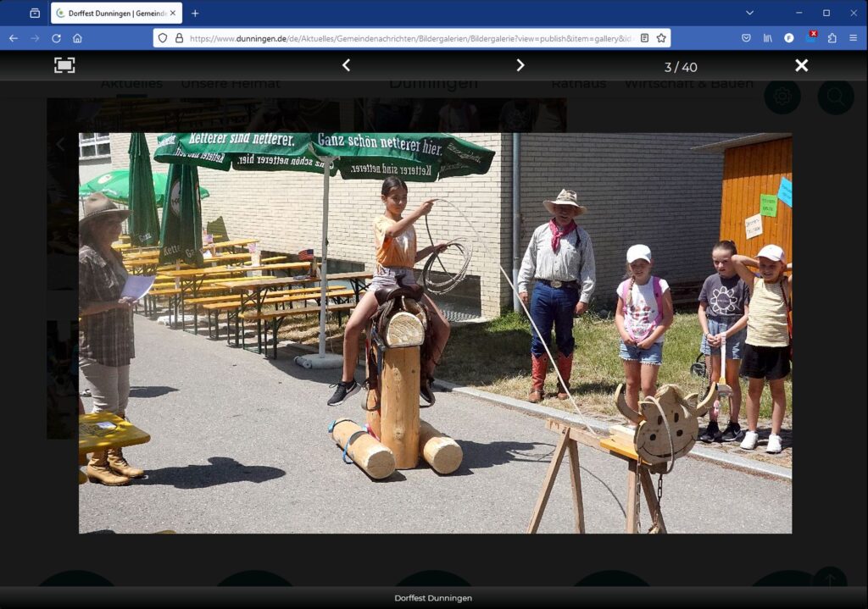Click the dunningen.de address bar URL
The width and height of the screenshot is (868, 609).
407,38
